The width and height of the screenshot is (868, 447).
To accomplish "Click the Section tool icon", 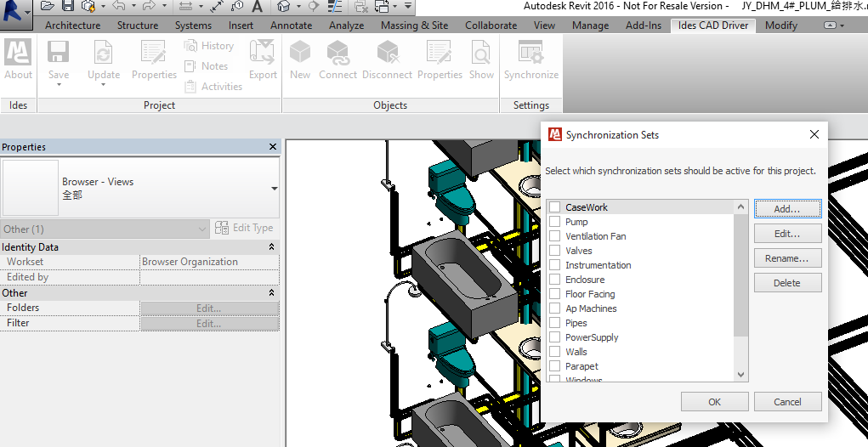I will (314, 6).
